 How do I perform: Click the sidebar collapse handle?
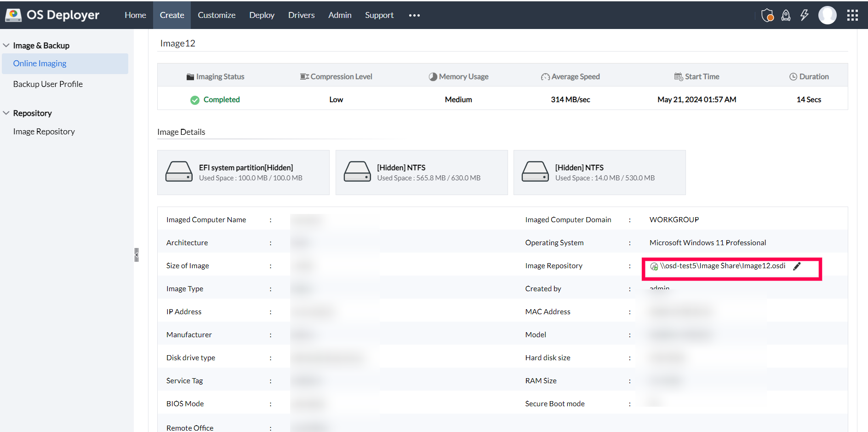136,254
